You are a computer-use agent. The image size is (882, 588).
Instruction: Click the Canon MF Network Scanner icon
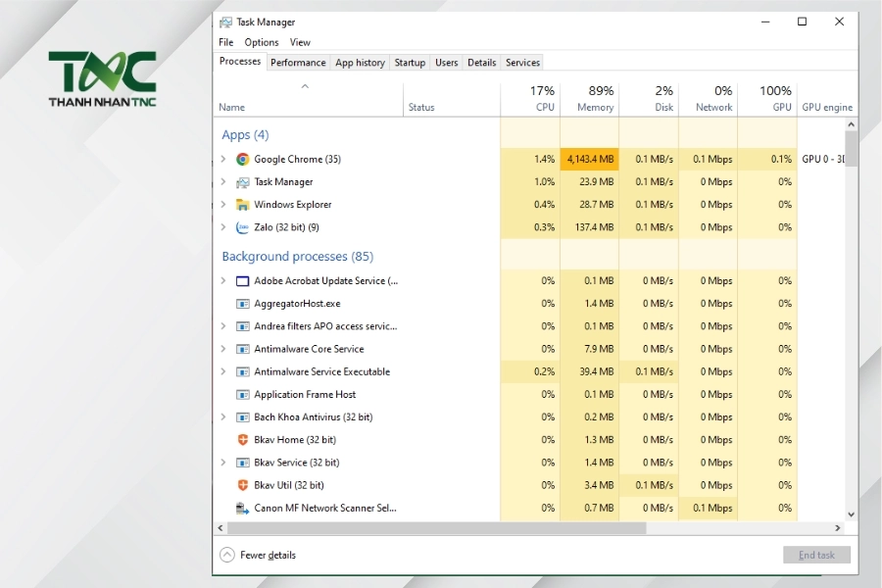point(242,508)
